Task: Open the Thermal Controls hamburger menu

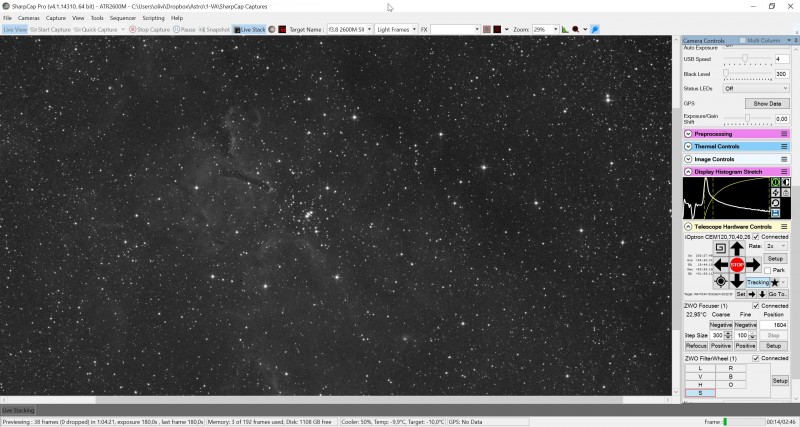Action: (784, 146)
